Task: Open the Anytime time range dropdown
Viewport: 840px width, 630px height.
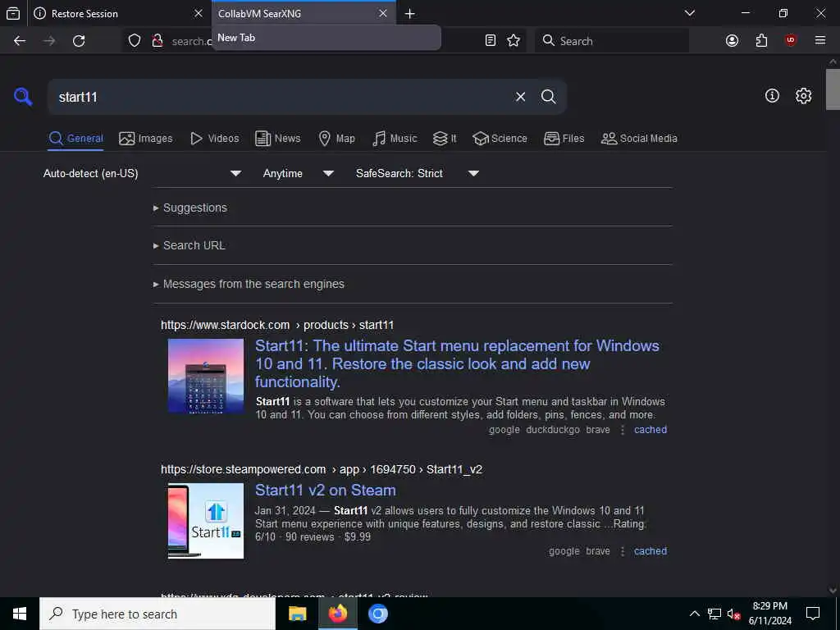Action: (299, 174)
